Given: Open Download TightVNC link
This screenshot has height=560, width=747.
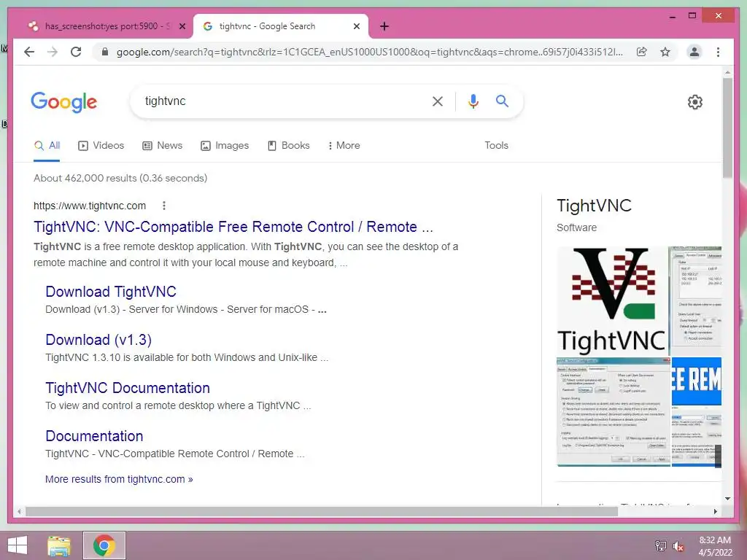Looking at the screenshot, I should [x=111, y=292].
